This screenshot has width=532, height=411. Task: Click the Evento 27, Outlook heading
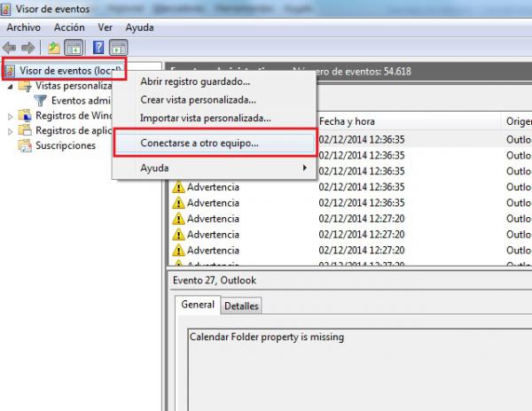tap(215, 280)
